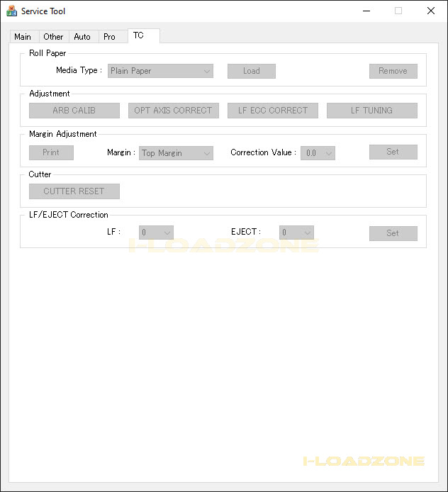The height and width of the screenshot is (492, 448).
Task: Open the EJECT correction dropdown
Action: (x=296, y=233)
